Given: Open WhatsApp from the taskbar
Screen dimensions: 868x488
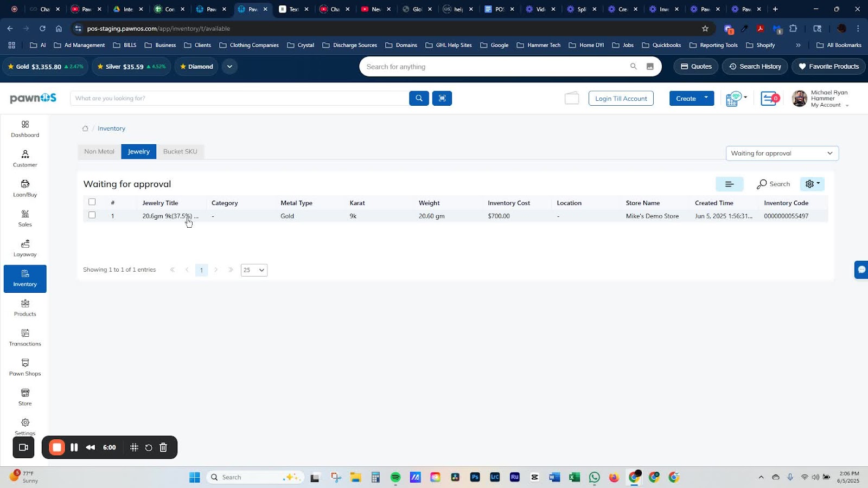Looking at the screenshot, I should [595, 477].
